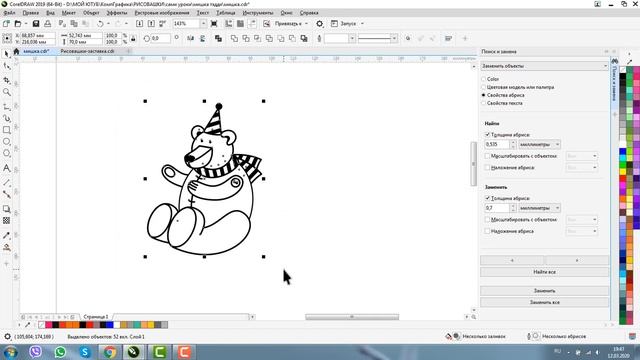The width and height of the screenshot is (640, 360).
Task: Open the zoom level 143% dropdown
Action: pyautogui.click(x=203, y=24)
